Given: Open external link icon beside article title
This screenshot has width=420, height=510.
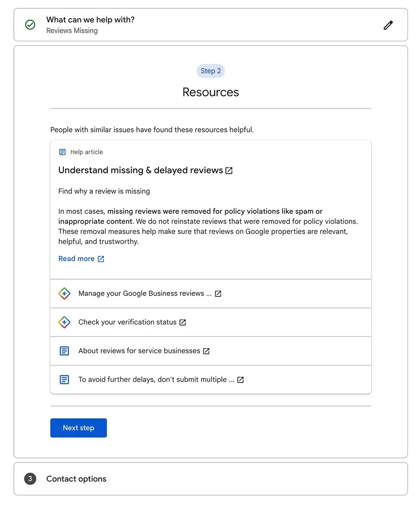Looking at the screenshot, I should click(x=229, y=171).
